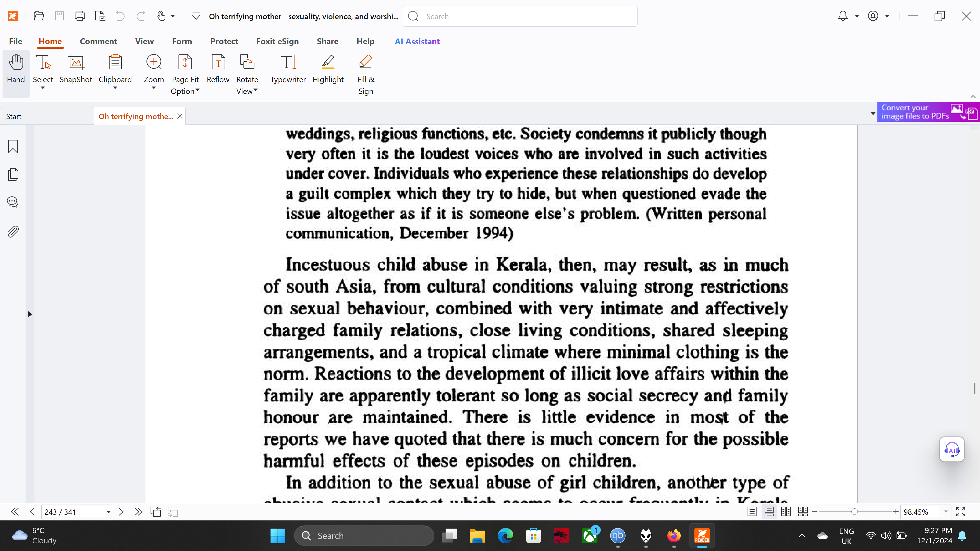Click the Save icon in title bar
Image resolution: width=980 pixels, height=551 pixels.
59,16
